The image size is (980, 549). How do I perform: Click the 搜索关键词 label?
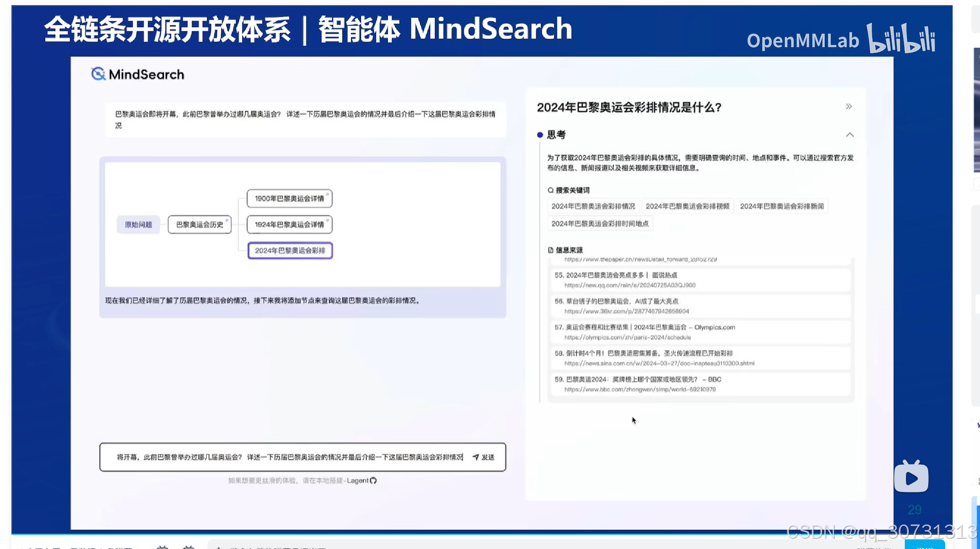click(573, 190)
